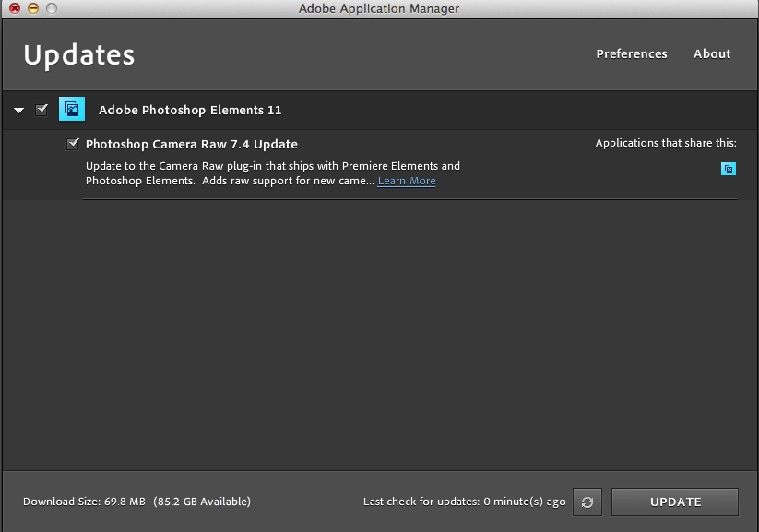Open the About page
This screenshot has width=759, height=532.
pos(712,53)
